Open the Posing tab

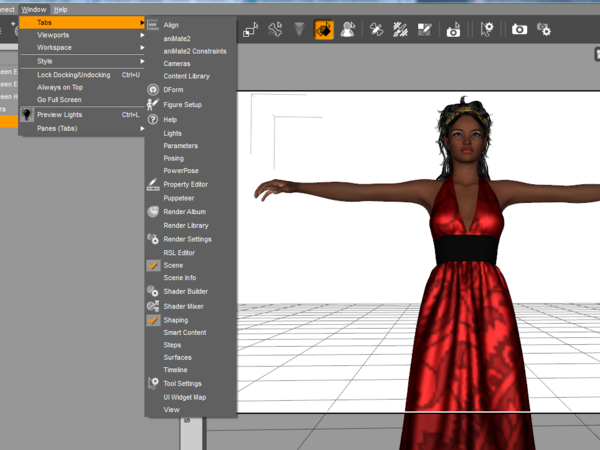191,158
